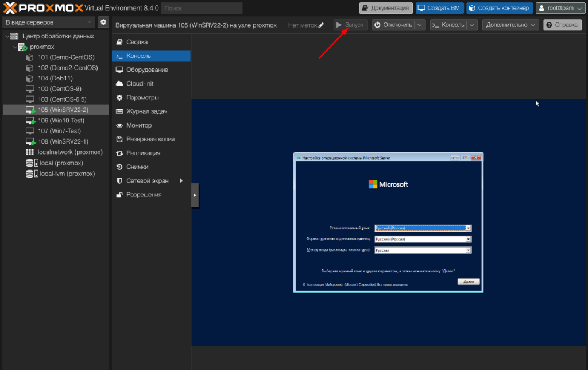Click the Далее button in Windows setup
588x370 pixels.
point(469,282)
